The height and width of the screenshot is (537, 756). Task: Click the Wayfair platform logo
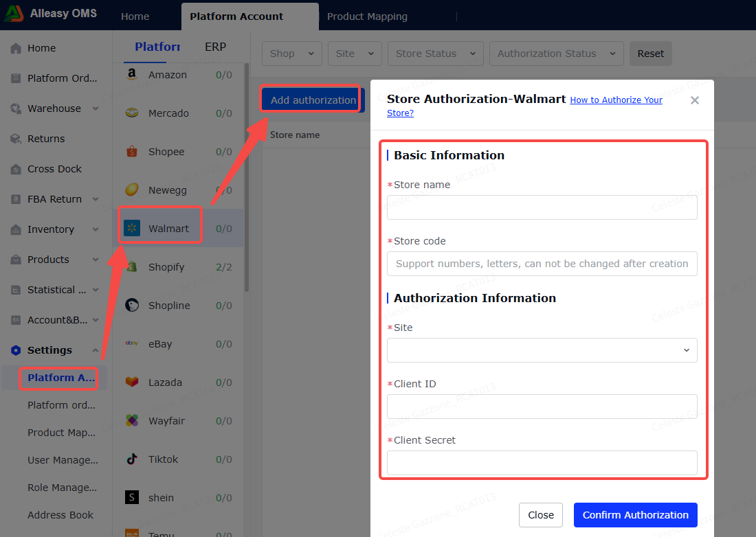tap(132, 420)
